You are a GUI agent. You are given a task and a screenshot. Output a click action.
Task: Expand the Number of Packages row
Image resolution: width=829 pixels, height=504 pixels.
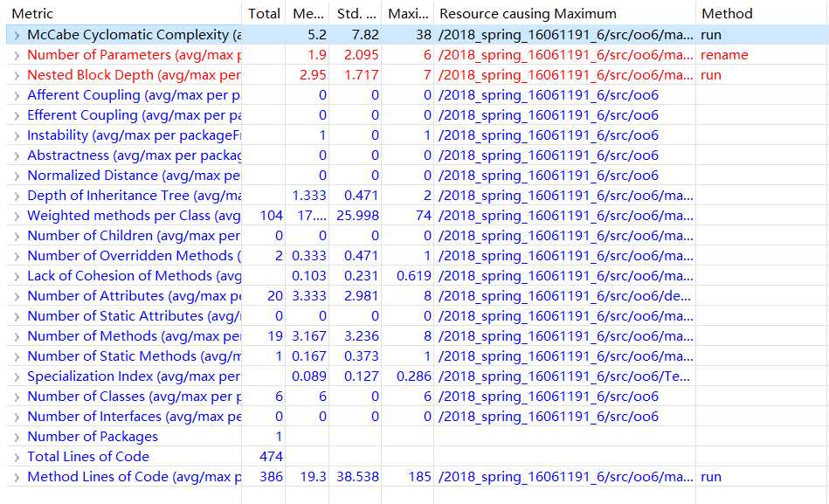click(17, 438)
